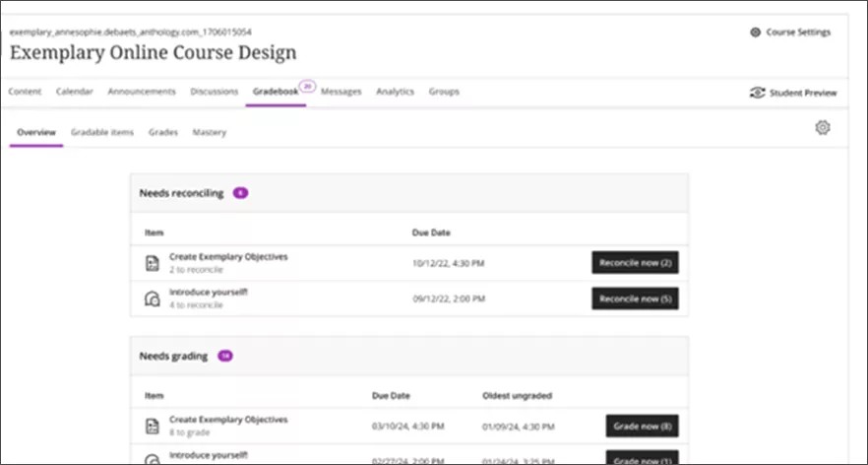Image resolution: width=868 pixels, height=465 pixels.
Task: Open the Discussions tab
Action: click(x=214, y=92)
